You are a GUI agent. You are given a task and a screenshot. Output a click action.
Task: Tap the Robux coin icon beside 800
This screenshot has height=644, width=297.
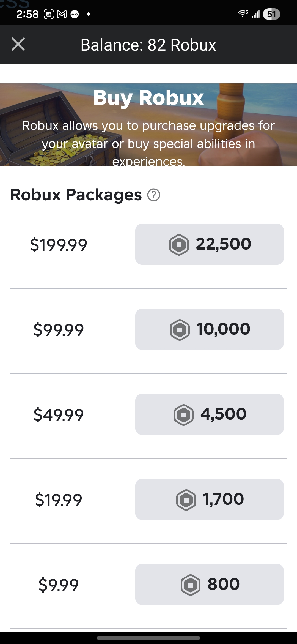[x=191, y=585]
